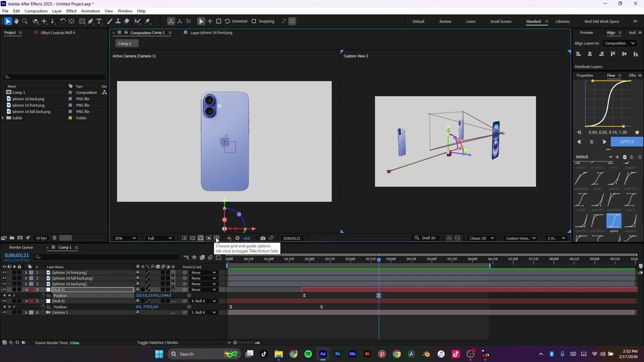
Task: Open the Full resolution dropdown
Action: (159, 238)
